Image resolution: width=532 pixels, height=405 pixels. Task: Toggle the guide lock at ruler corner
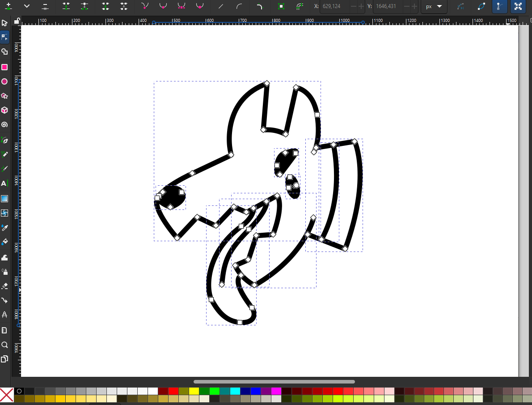[x=17, y=21]
